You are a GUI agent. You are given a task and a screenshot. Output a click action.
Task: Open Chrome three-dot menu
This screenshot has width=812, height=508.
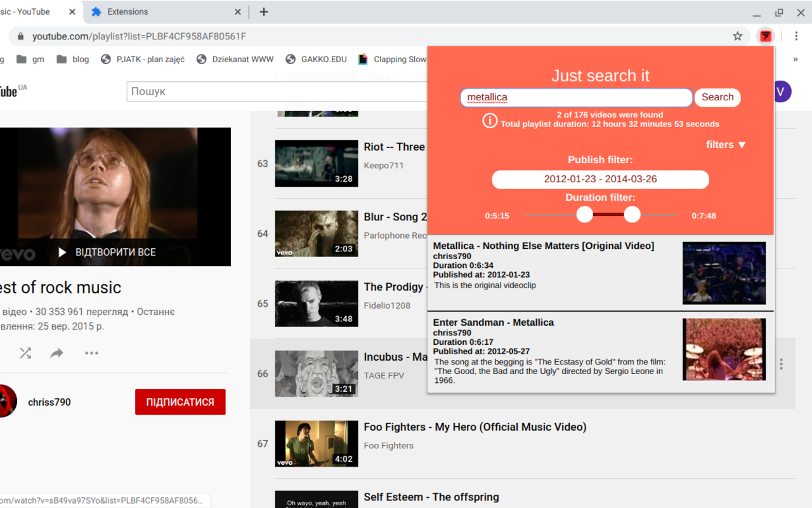tap(796, 36)
